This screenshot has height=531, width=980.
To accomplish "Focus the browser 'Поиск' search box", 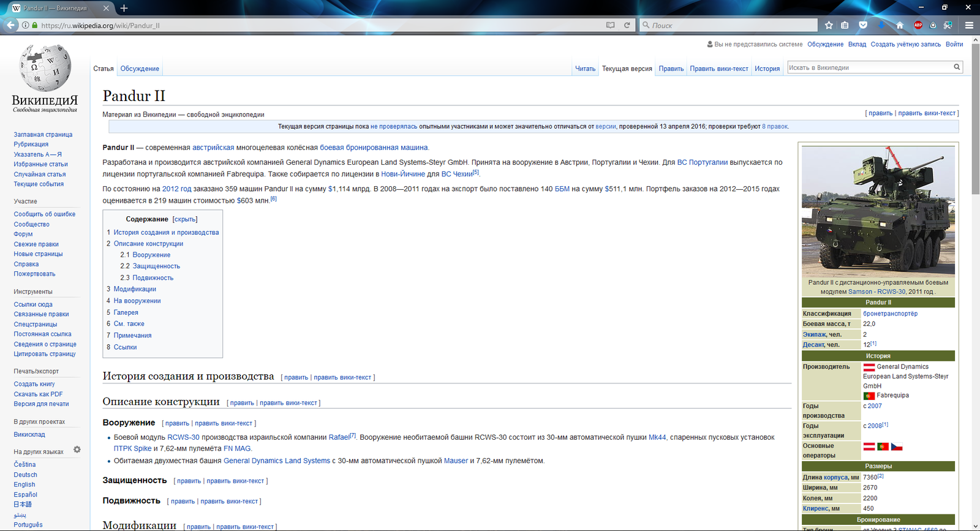I will pyautogui.click(x=729, y=25).
